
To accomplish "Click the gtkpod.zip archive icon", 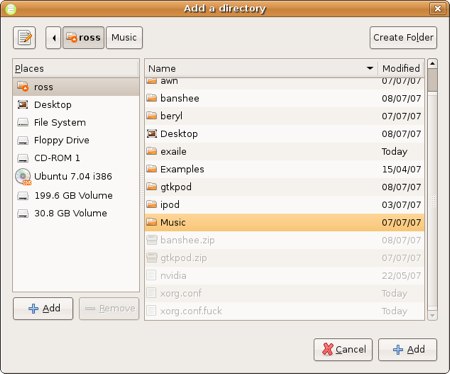I will [152, 258].
